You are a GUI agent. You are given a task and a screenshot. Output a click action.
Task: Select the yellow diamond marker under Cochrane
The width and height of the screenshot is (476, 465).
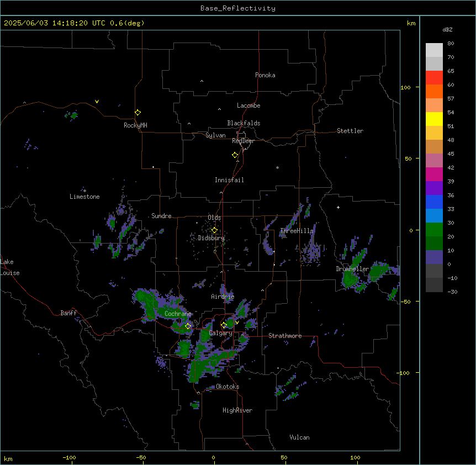coord(188,326)
